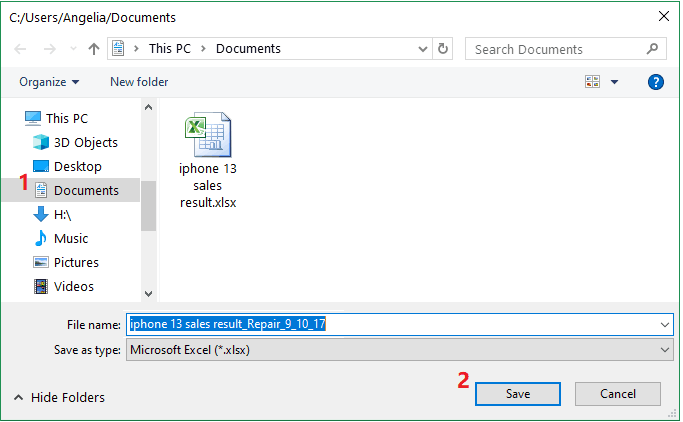
Task: Open the File name dropdown arrow
Action: click(665, 325)
